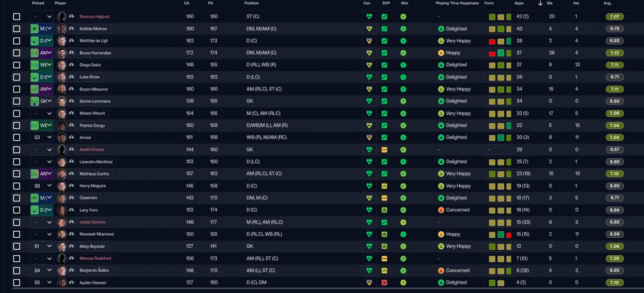Tick the checkbox for Ayden Heaven

tap(17, 282)
